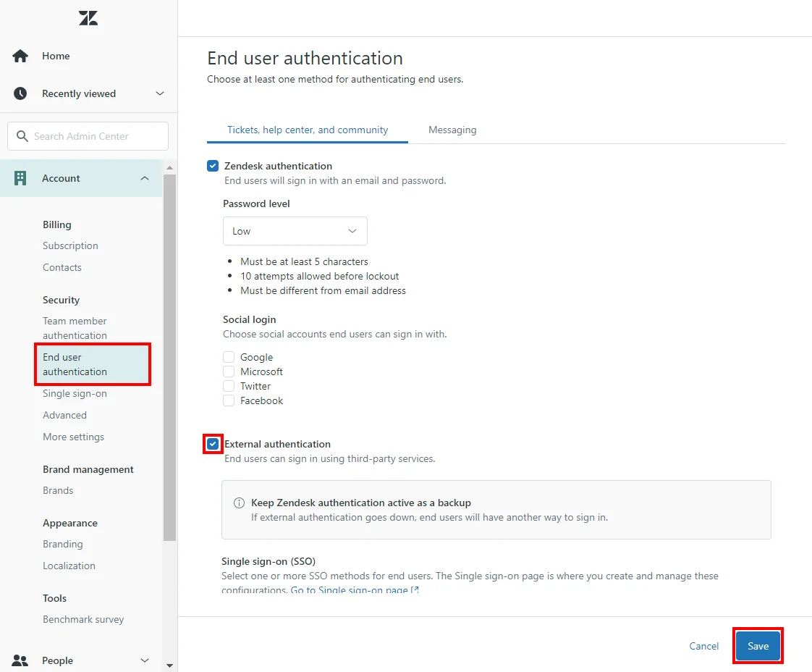Click the external-link icon beside Single sign-on page
812x672 pixels.
click(413, 590)
